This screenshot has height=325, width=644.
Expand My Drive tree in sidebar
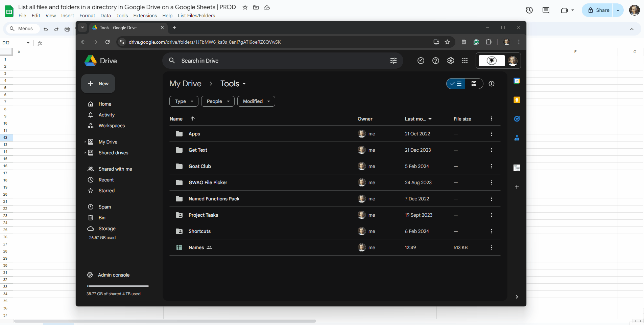click(x=85, y=142)
